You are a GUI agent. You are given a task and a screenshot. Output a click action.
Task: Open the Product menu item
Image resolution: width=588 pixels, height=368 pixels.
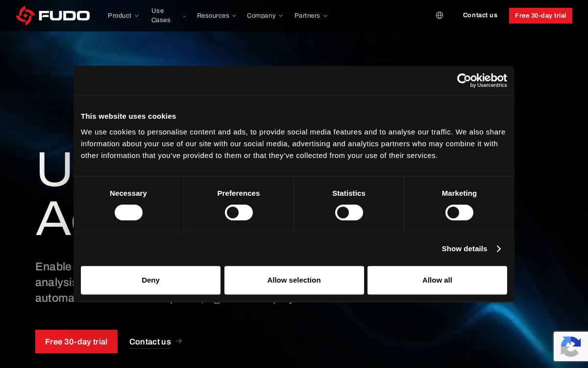120,16
